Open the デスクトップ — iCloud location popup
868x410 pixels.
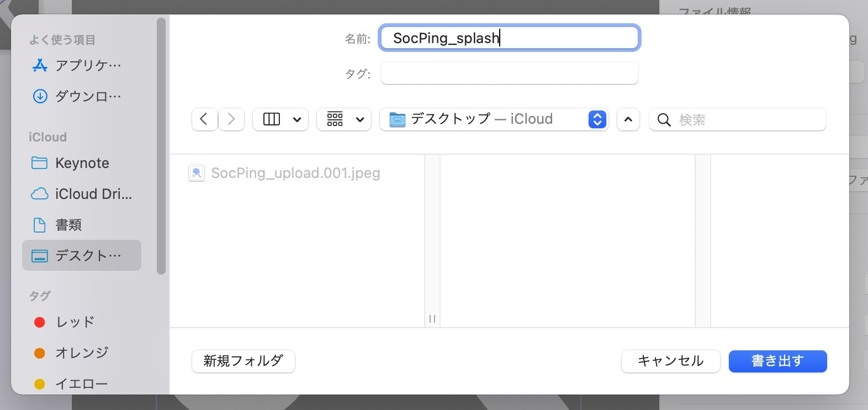click(494, 119)
